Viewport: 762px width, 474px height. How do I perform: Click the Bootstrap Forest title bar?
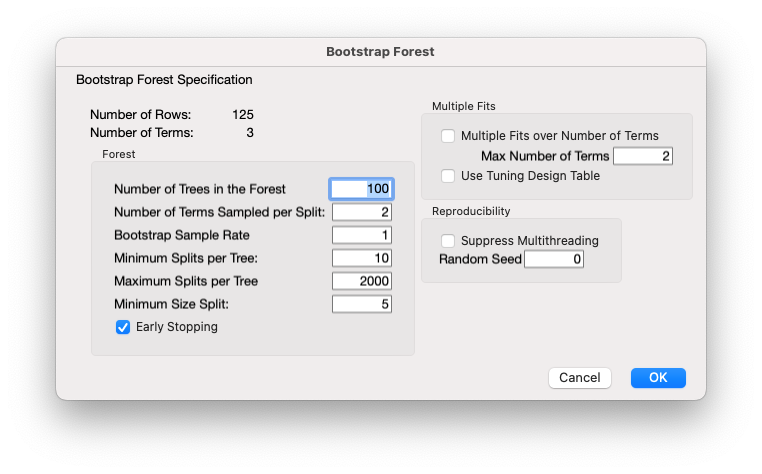tap(380, 51)
